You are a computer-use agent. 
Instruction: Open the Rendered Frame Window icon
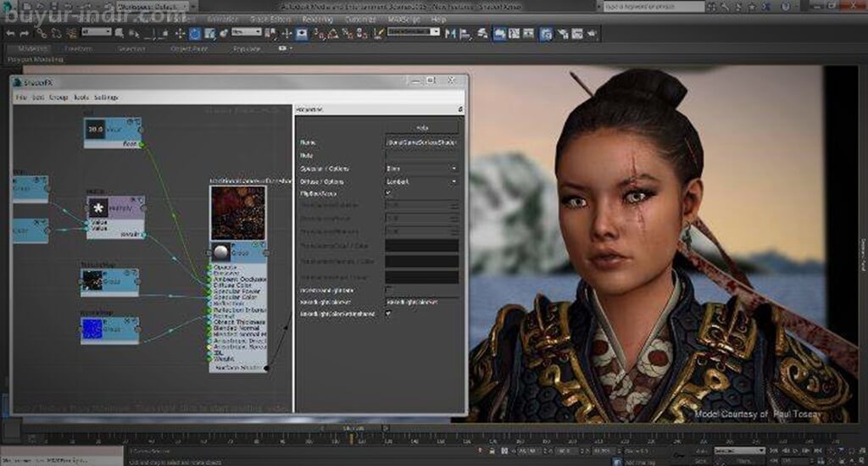[x=577, y=34]
